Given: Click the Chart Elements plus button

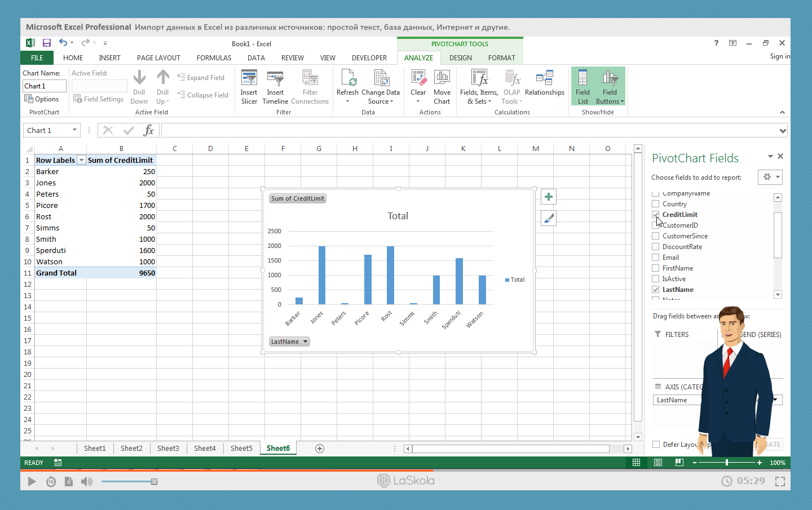Looking at the screenshot, I should click(549, 197).
